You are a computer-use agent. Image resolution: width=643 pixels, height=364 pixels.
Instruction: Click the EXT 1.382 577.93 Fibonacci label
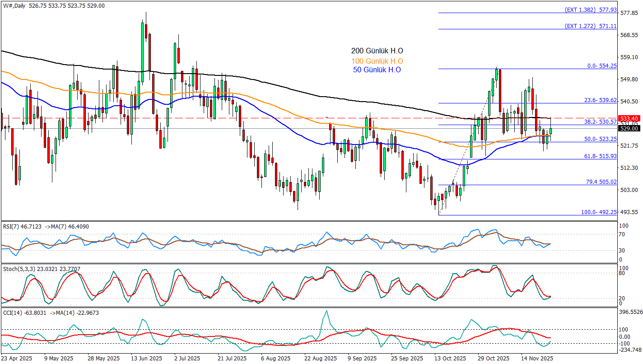(x=591, y=9)
